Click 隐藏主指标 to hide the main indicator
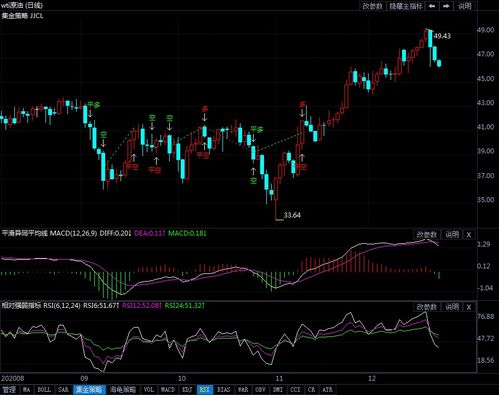This screenshot has width=499, height=395. click(406, 6)
